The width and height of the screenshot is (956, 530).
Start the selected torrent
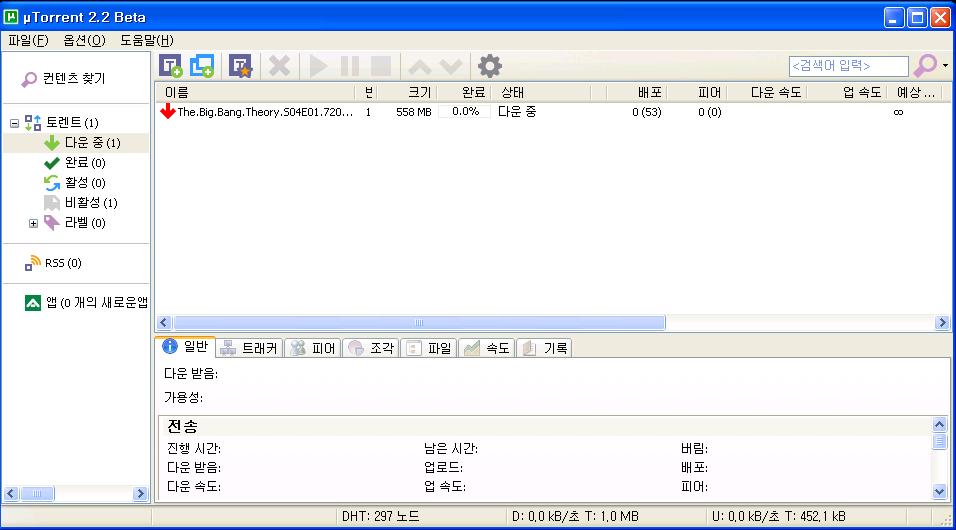318,66
